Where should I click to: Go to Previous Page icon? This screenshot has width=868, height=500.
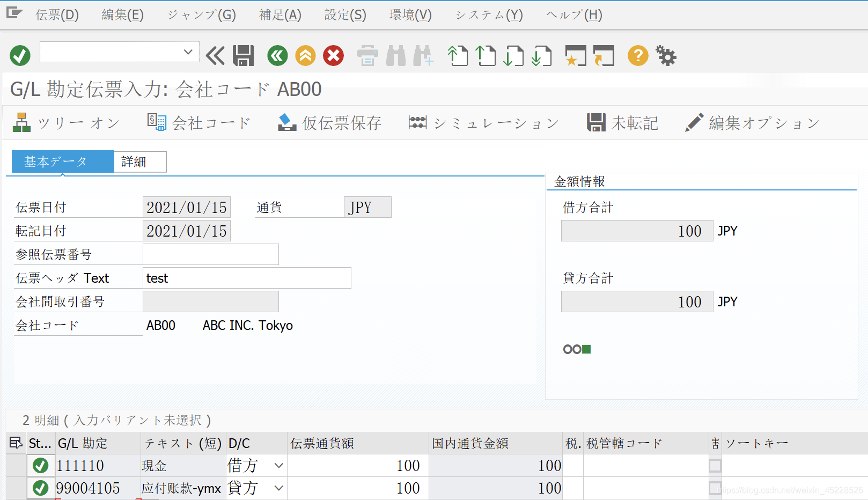[x=486, y=55]
